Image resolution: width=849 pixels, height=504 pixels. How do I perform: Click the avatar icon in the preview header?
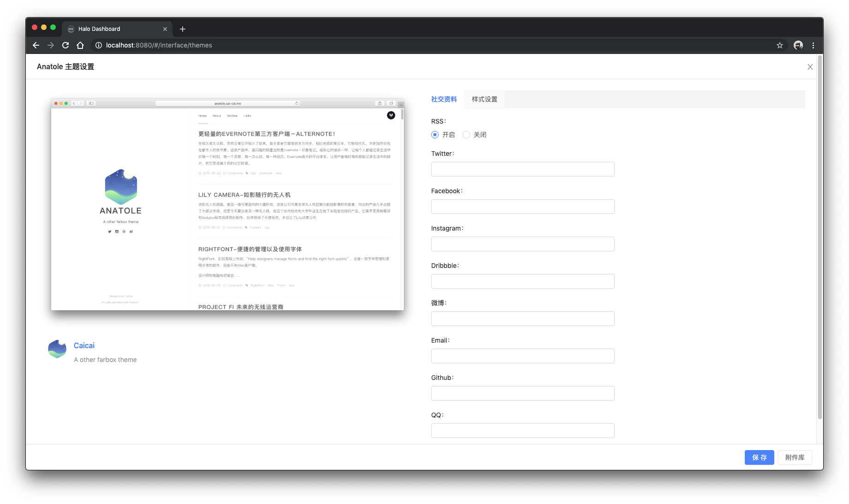(x=391, y=115)
